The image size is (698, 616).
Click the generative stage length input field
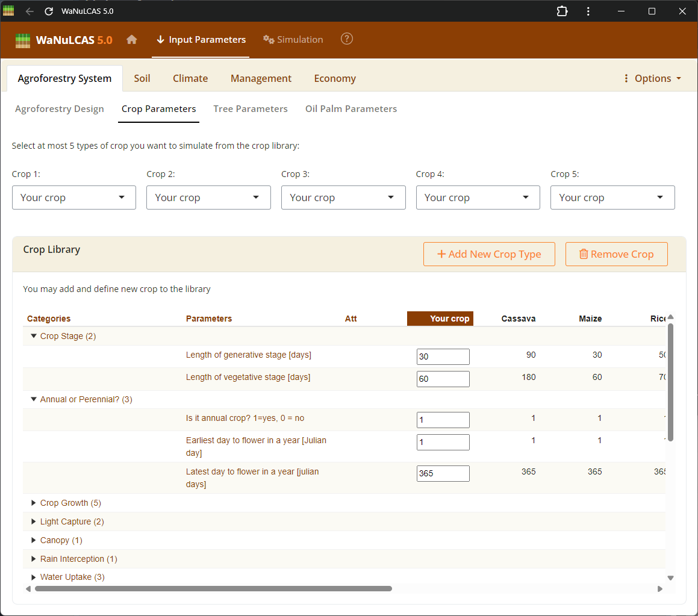point(443,356)
